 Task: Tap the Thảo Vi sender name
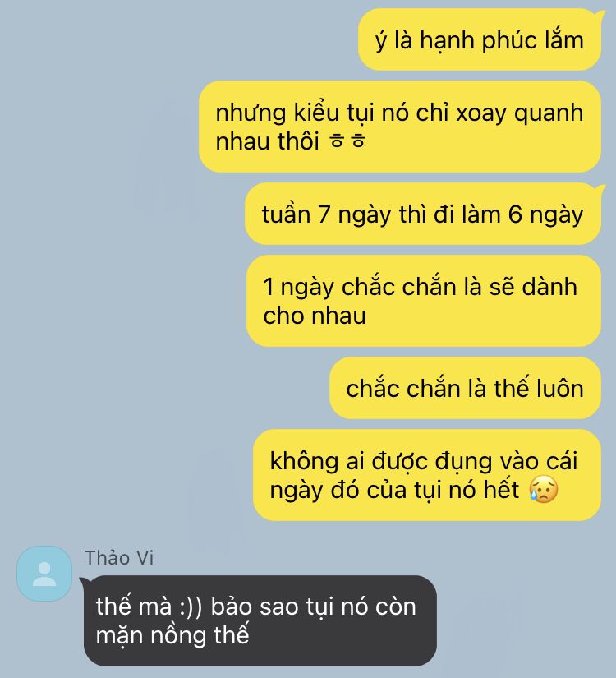coord(119,558)
